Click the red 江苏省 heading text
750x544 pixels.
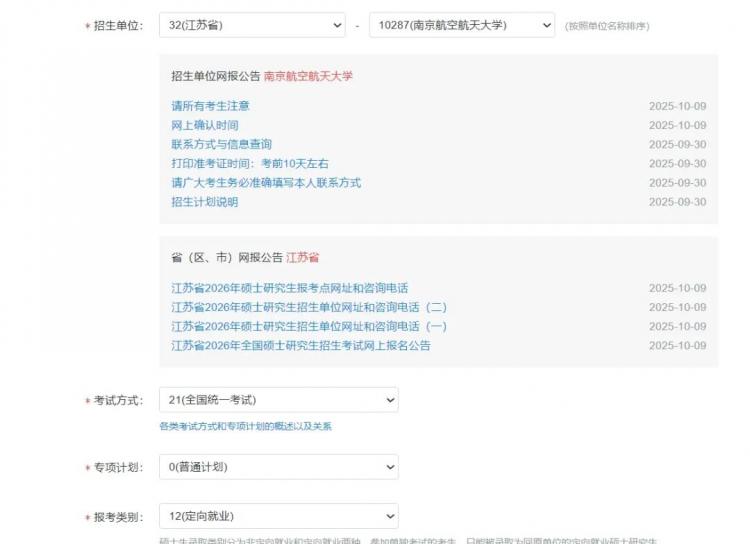302,258
